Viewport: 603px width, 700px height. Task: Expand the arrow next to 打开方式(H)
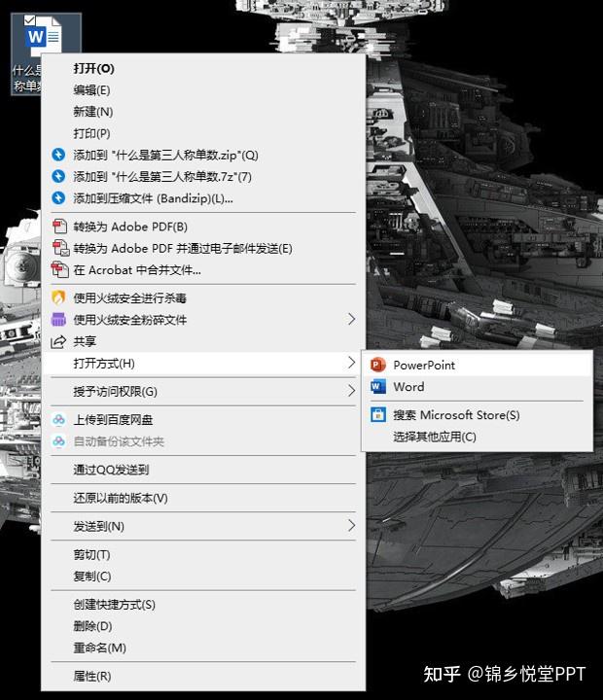coord(351,363)
